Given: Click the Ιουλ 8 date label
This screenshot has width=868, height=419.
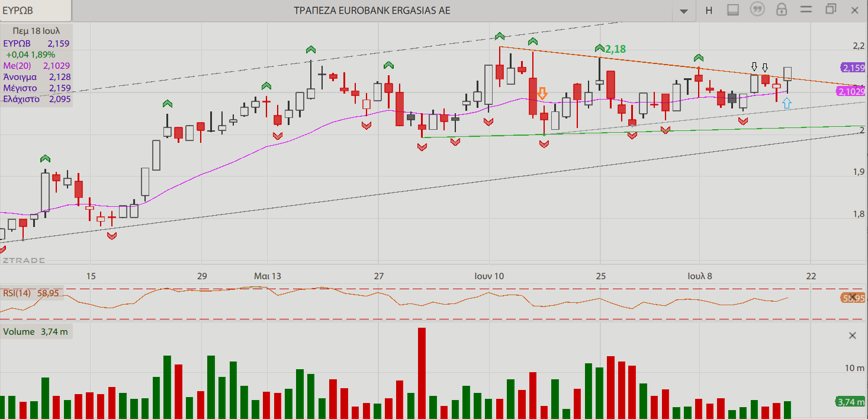Looking at the screenshot, I should 699,276.
